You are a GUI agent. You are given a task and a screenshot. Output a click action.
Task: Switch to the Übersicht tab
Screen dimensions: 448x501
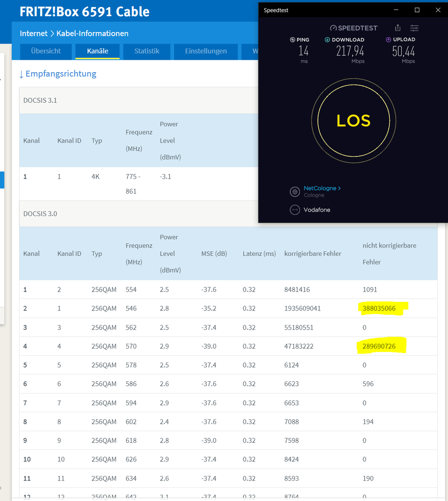(46, 51)
